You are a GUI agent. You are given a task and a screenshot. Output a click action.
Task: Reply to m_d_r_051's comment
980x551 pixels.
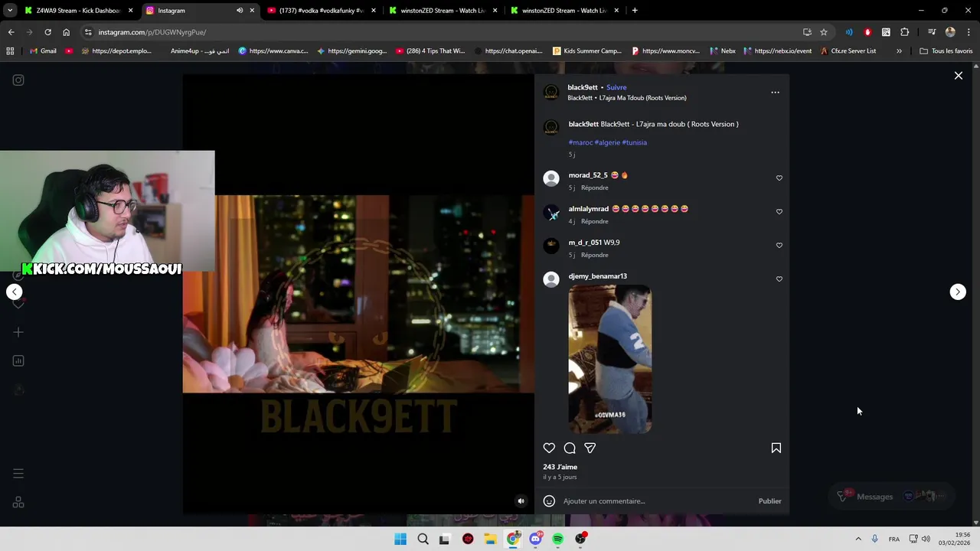[594, 255]
